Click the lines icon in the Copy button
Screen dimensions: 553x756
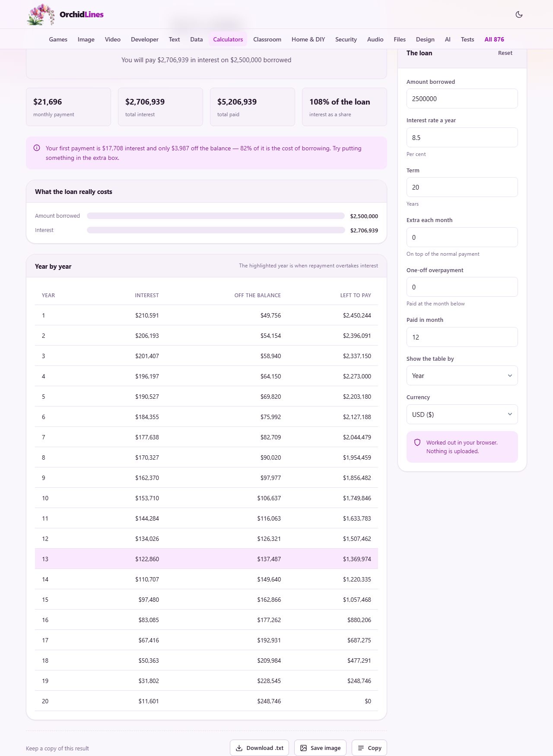click(361, 748)
